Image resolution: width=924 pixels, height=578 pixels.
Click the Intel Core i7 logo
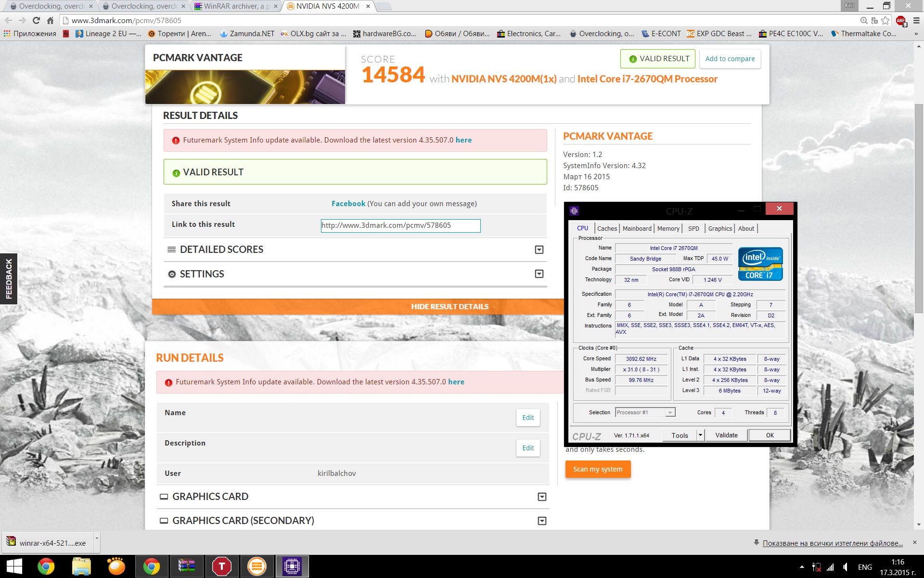(x=760, y=264)
